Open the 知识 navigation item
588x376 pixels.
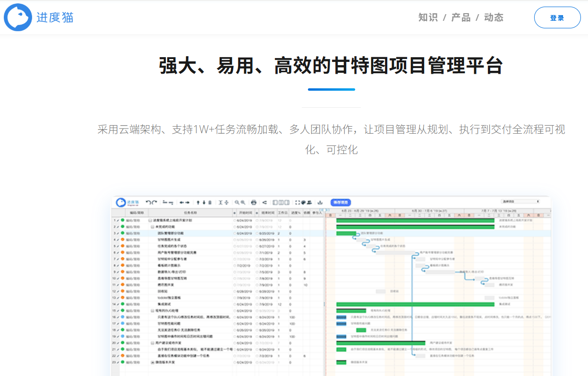(428, 17)
